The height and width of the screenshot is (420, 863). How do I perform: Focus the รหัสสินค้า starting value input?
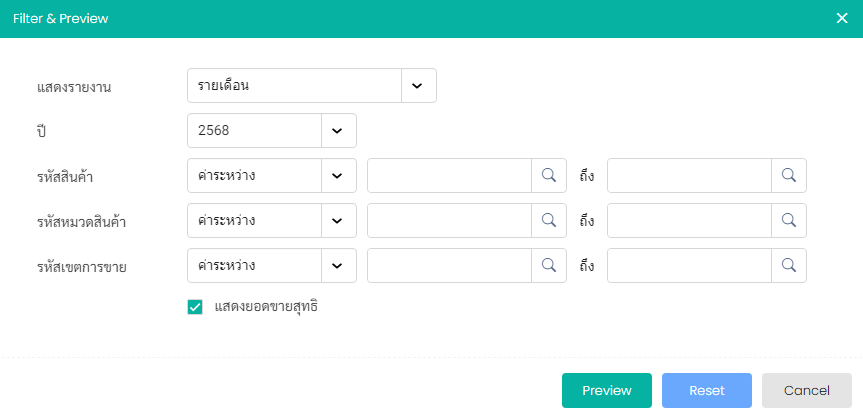pos(449,176)
